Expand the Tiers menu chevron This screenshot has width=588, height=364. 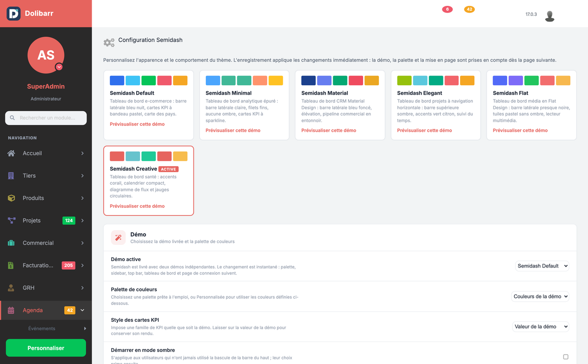point(82,175)
